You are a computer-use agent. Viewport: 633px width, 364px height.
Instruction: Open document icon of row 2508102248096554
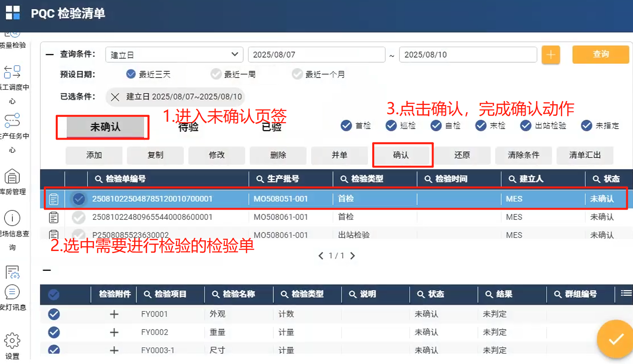tap(54, 217)
